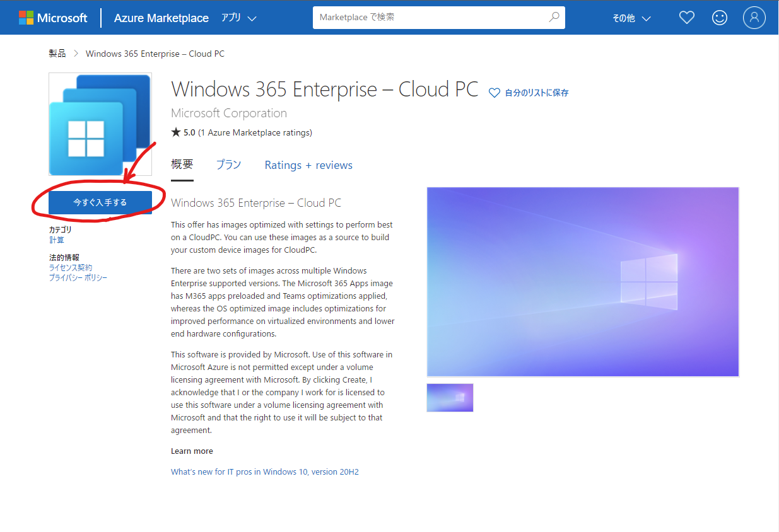Open the Ratings + reviews tab
The height and width of the screenshot is (532, 779).
(x=308, y=165)
